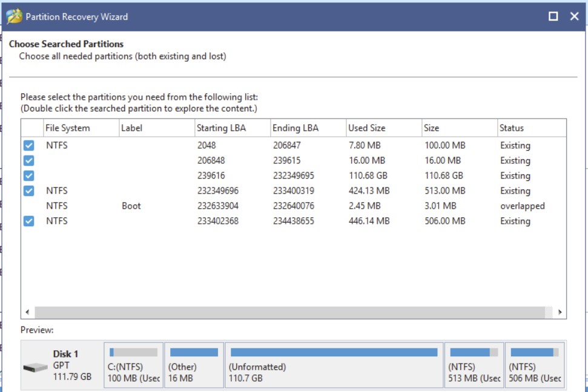
Task: Click the horizontal scrollbar track
Action: [x=291, y=312]
